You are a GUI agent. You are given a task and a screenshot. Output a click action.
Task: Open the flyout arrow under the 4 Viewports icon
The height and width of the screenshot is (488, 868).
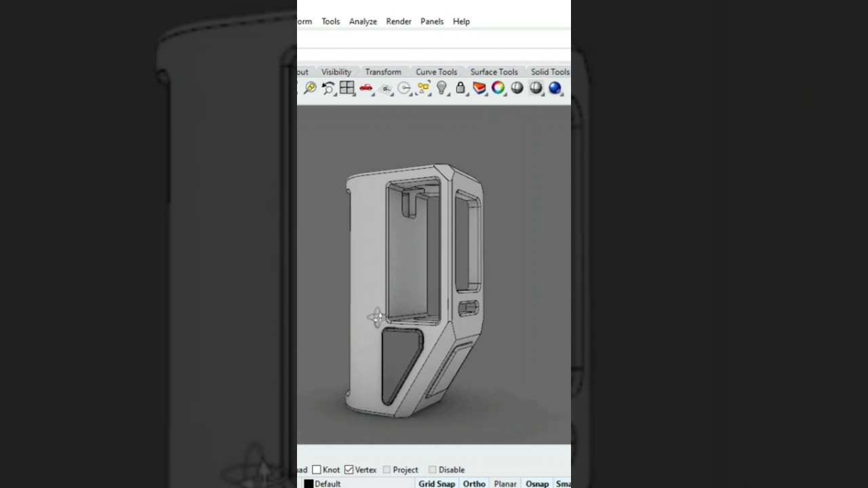coord(353,95)
